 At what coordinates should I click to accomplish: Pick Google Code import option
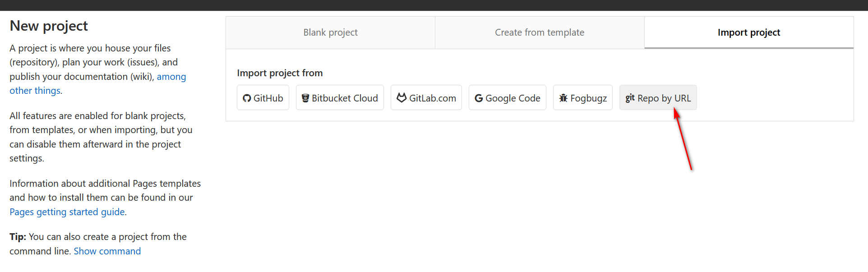512,98
